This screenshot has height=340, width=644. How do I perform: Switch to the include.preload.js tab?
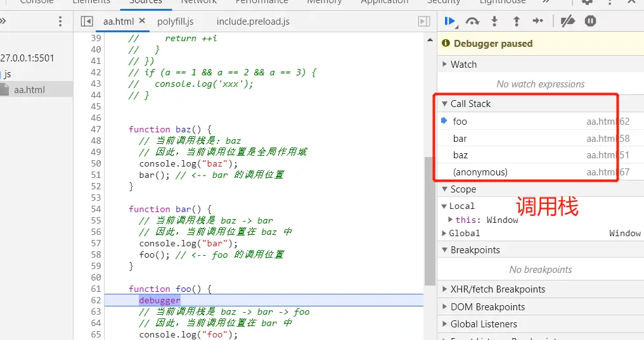coord(253,22)
